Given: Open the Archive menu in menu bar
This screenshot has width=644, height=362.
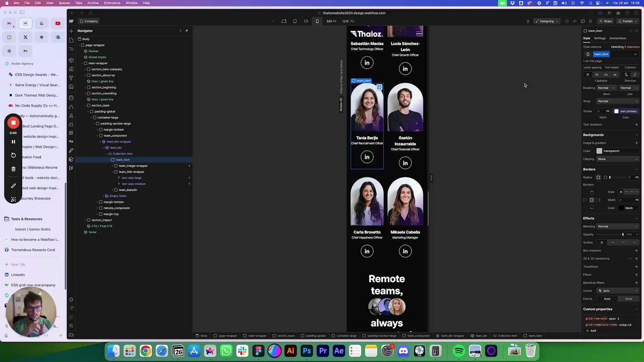Looking at the screenshot, I should click(93, 3).
